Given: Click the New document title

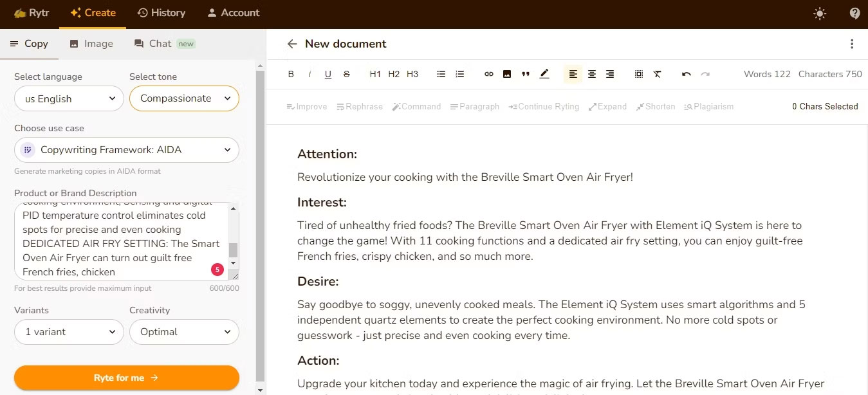Looking at the screenshot, I should (x=346, y=44).
